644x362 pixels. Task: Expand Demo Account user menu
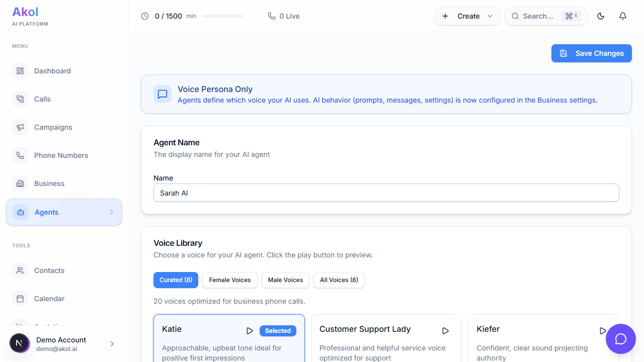[112, 344]
